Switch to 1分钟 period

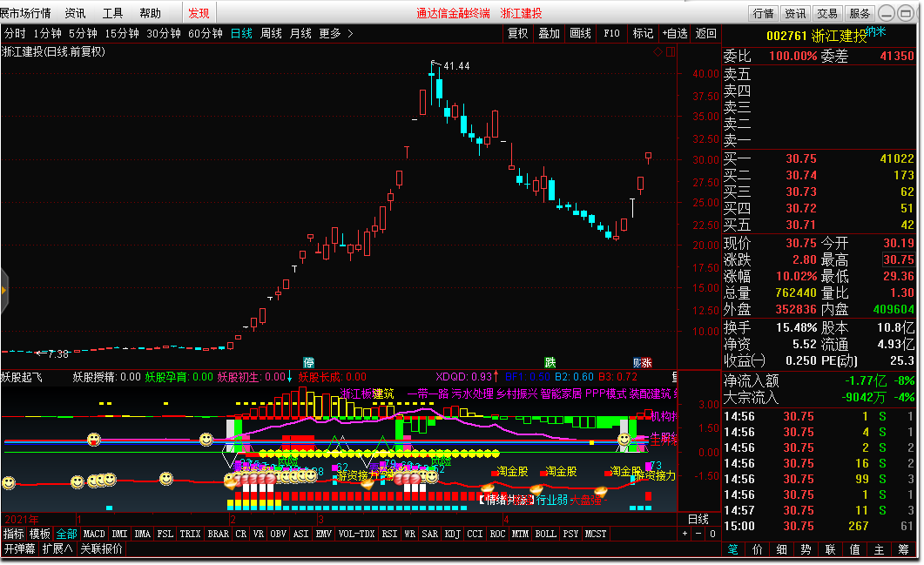coord(47,34)
